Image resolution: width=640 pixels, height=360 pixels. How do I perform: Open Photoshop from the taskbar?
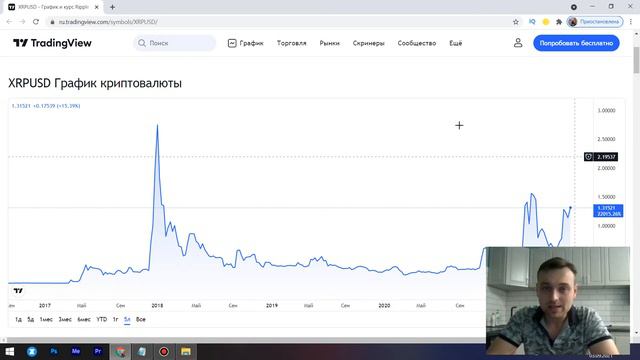pos(54,351)
